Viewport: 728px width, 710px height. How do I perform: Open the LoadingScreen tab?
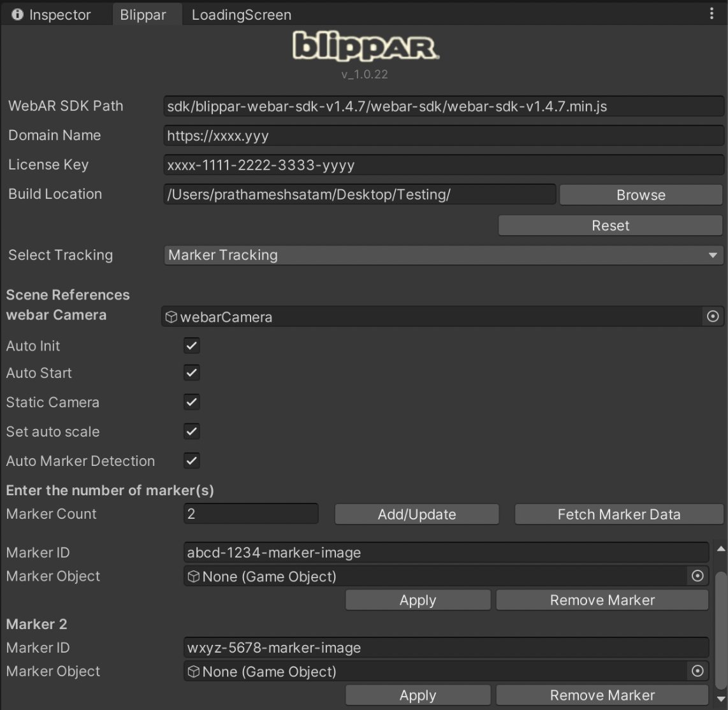(242, 15)
